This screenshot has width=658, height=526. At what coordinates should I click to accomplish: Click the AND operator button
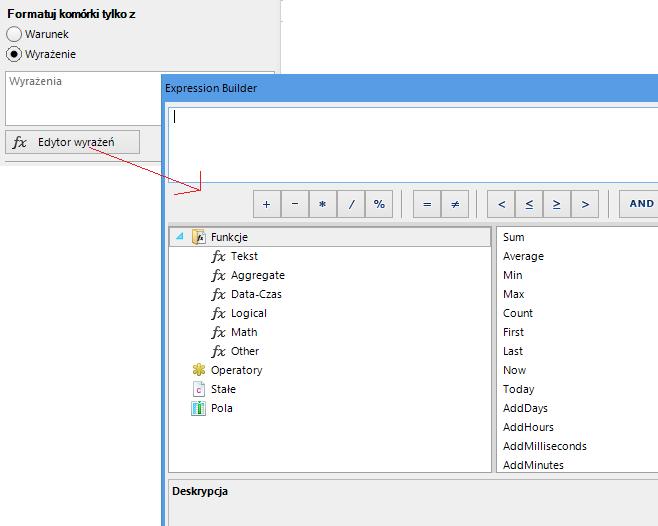point(639,204)
